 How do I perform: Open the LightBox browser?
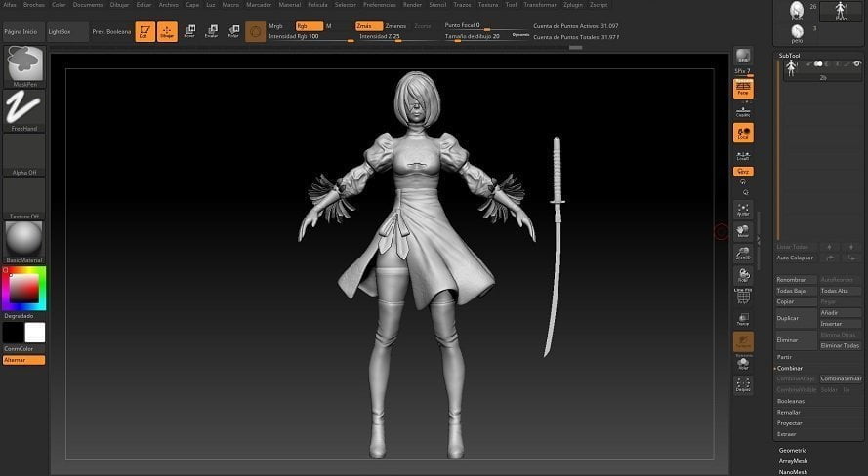67,32
